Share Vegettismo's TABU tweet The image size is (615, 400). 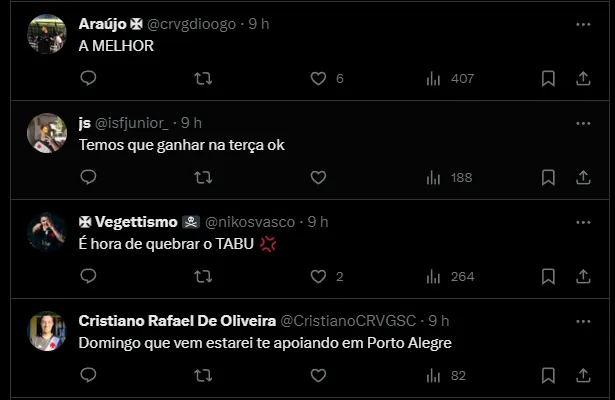(x=583, y=276)
